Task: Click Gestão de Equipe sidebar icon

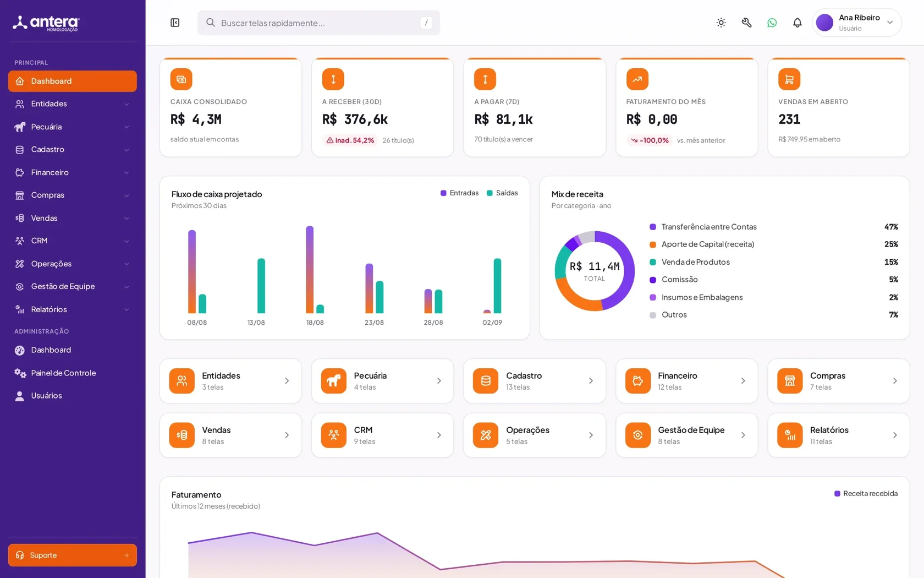Action: click(x=20, y=287)
